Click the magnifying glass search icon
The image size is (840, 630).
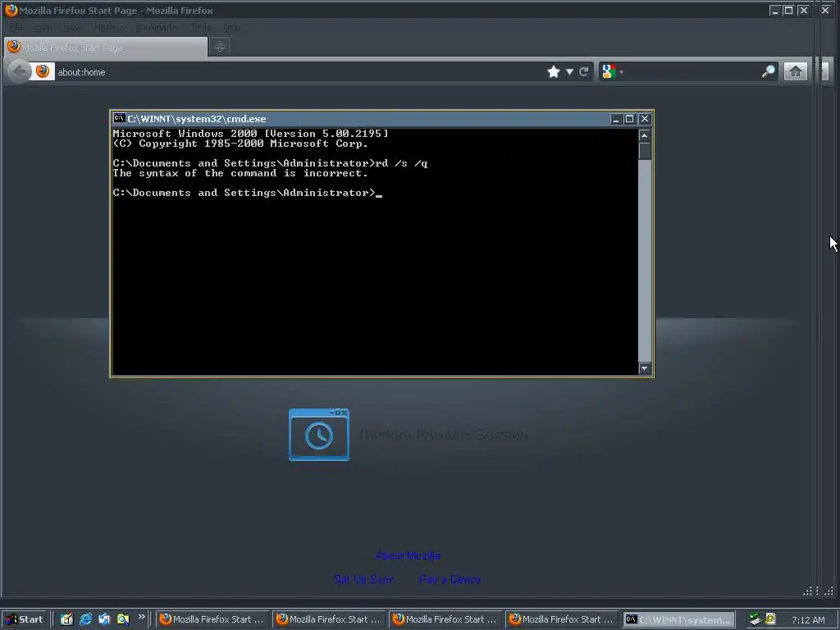tap(768, 71)
